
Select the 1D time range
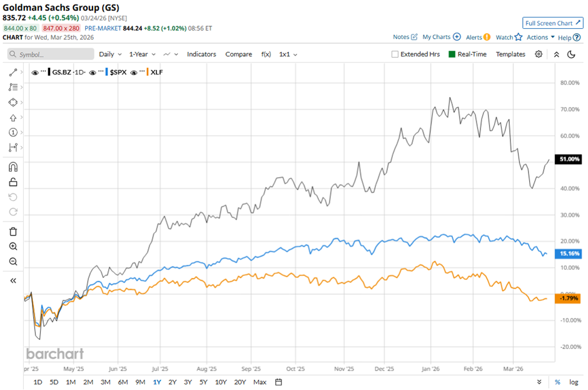(x=38, y=382)
